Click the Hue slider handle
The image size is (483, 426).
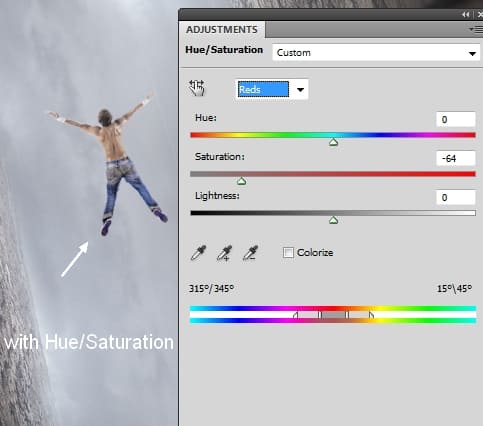[x=333, y=142]
